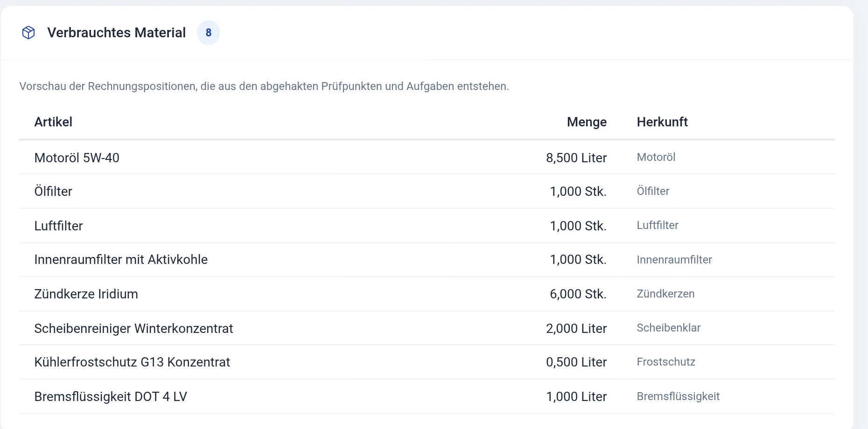Viewport: 868px width, 429px height.
Task: Click the Herkunft value Motoröl
Action: [x=656, y=157]
